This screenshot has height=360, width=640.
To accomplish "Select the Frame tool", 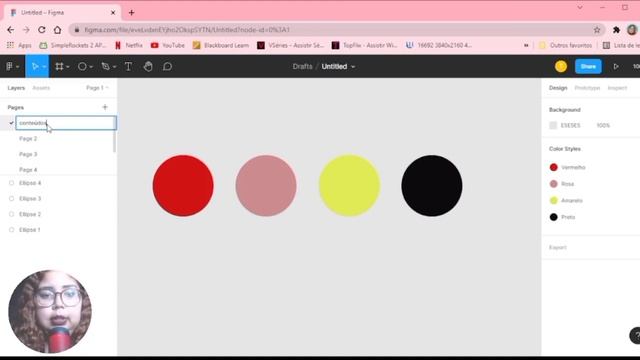I will [x=59, y=67].
